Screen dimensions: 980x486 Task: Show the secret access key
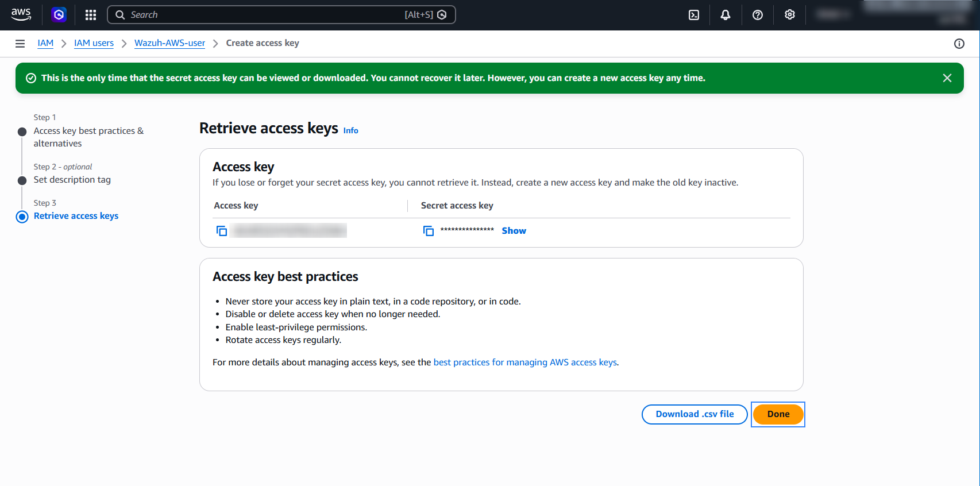click(514, 231)
